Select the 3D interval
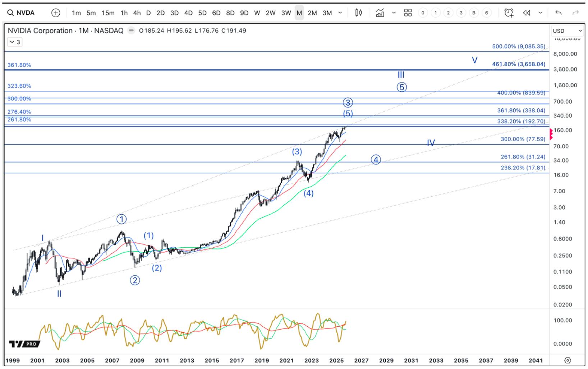Screen dimensions: 588x369 (174, 13)
